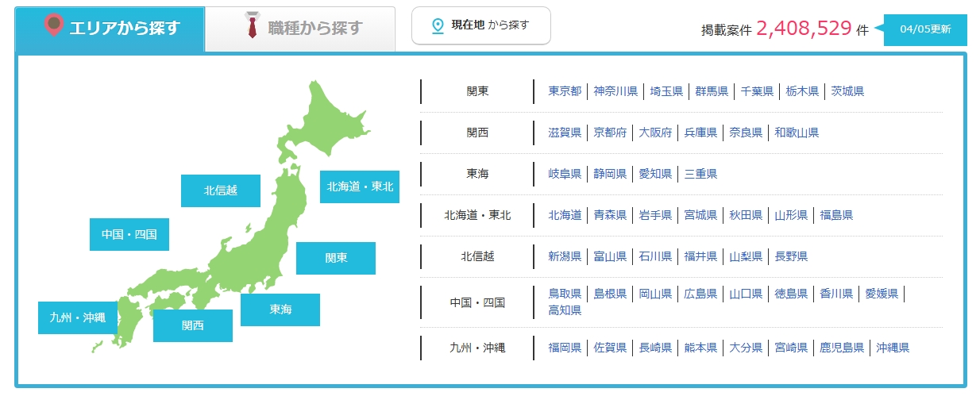Click the location pin icon in the 現在地 button
This screenshot has height=400, width=980.
pyautogui.click(x=437, y=26)
